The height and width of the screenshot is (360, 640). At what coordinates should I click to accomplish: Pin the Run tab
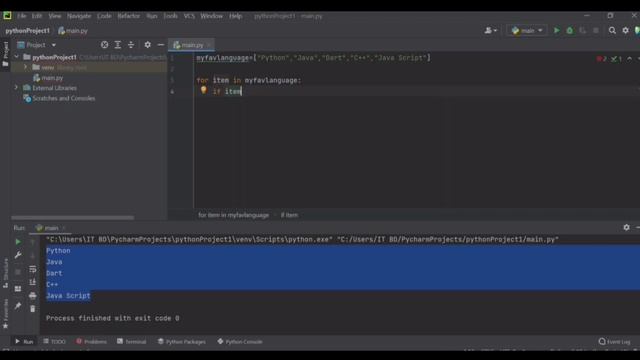click(18, 306)
